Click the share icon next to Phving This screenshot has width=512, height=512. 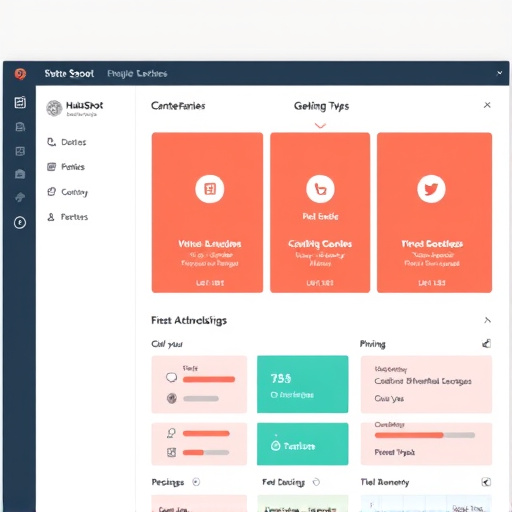486,344
